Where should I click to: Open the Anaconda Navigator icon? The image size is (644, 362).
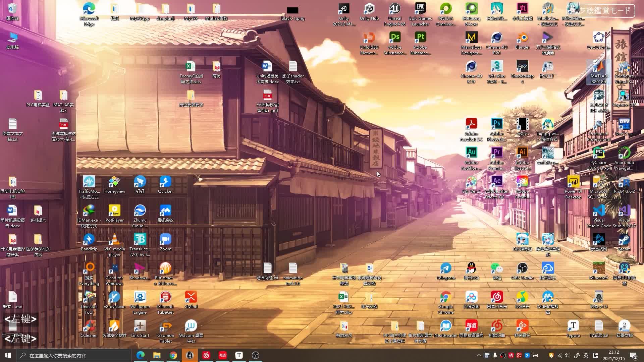click(x=624, y=159)
